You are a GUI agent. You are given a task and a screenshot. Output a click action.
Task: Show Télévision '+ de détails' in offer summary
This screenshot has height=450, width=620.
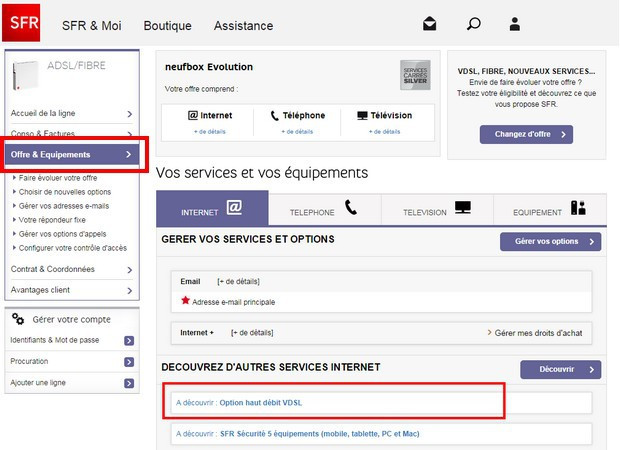tap(384, 132)
